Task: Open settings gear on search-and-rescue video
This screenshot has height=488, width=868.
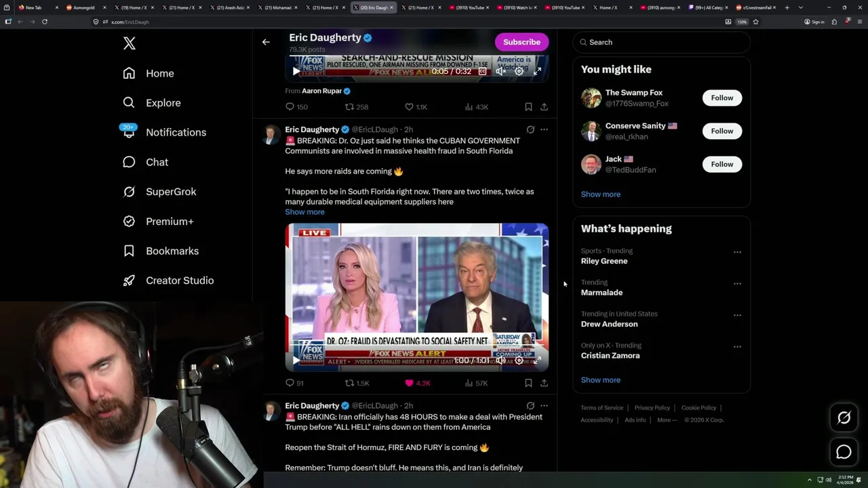Action: [x=519, y=71]
